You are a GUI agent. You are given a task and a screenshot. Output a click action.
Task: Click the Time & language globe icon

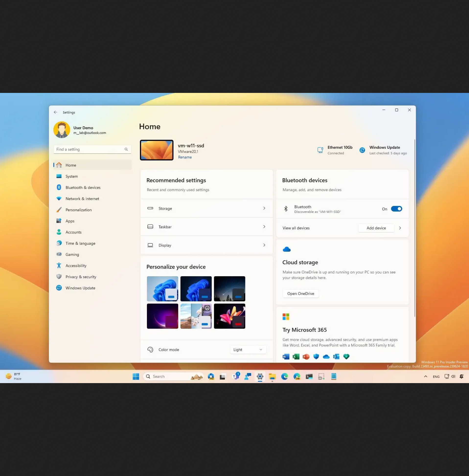(59, 243)
